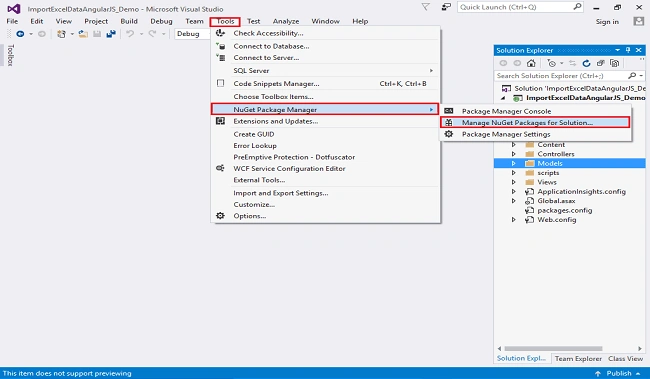Image resolution: width=650 pixels, height=379 pixels.
Task: Click the Package Manager Settings gear icon
Action: 449,134
